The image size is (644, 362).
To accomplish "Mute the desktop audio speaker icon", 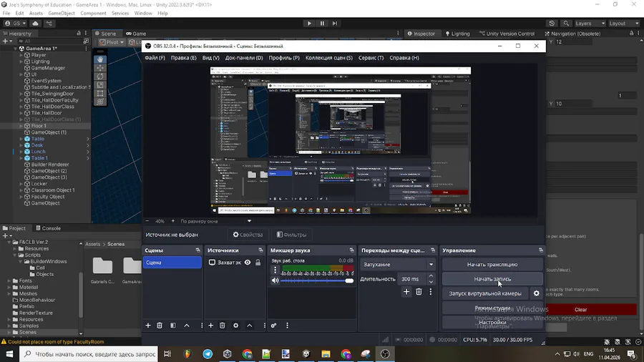I will click(x=275, y=280).
